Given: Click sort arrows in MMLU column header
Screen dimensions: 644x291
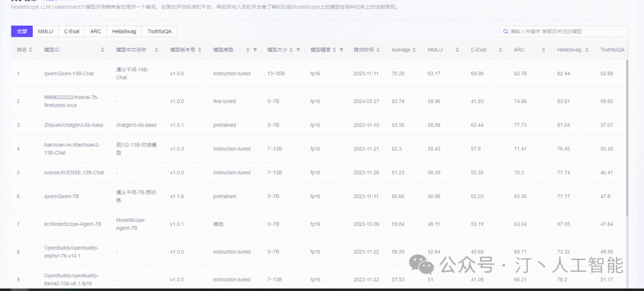Looking at the screenshot, I should tap(457, 49).
